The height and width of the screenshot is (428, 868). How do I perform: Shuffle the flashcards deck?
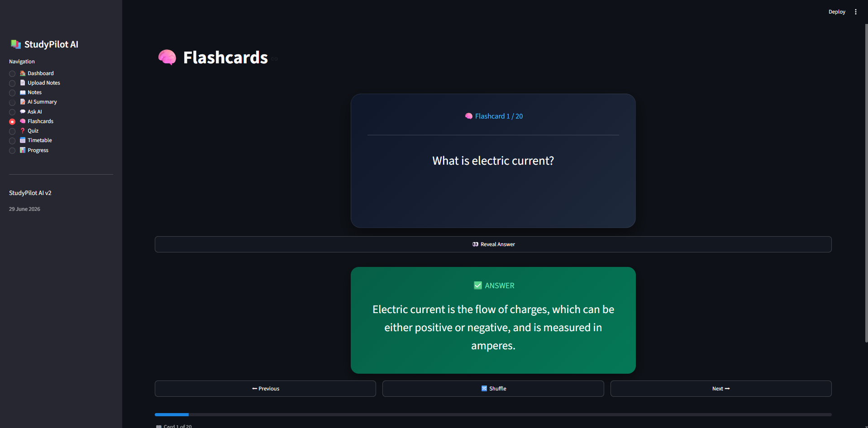(x=493, y=389)
